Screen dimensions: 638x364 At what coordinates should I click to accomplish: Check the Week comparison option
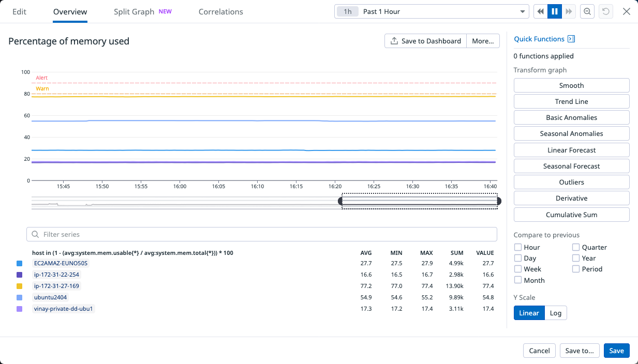coord(518,269)
